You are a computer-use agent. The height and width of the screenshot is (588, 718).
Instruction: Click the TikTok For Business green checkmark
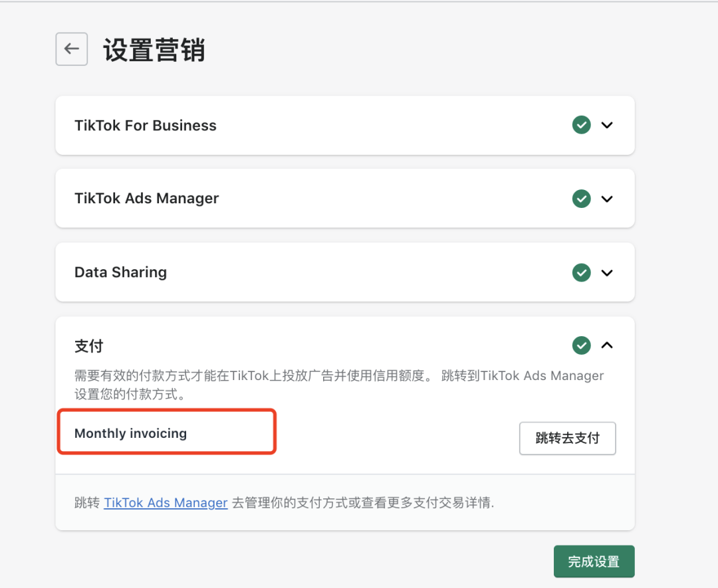click(x=581, y=125)
